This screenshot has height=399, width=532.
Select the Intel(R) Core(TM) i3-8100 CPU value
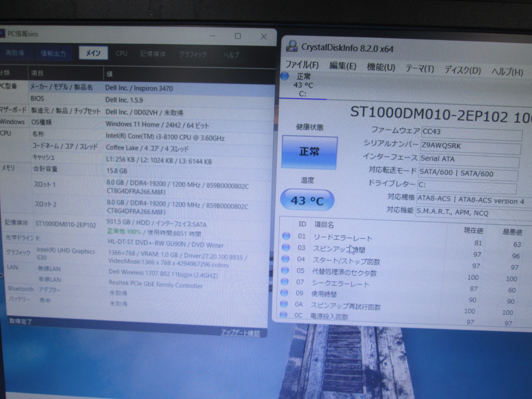pyautogui.click(x=165, y=137)
